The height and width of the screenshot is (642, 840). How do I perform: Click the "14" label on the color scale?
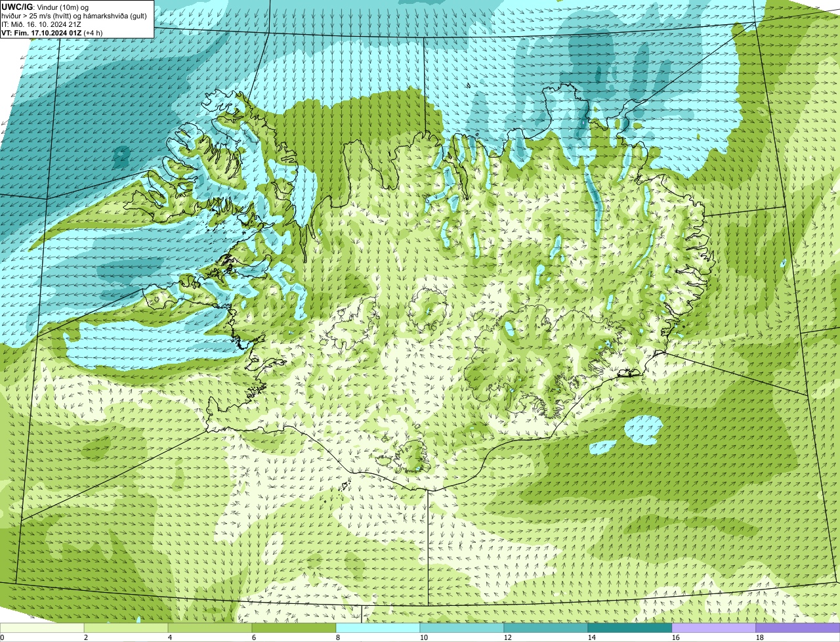pos(592,637)
